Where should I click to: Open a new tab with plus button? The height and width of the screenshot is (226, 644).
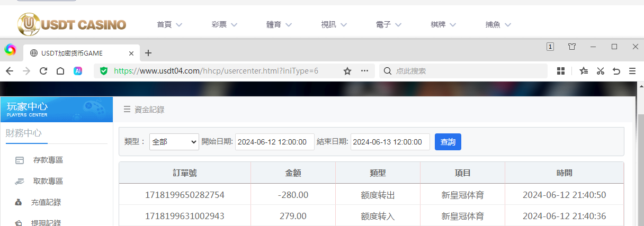(x=148, y=53)
